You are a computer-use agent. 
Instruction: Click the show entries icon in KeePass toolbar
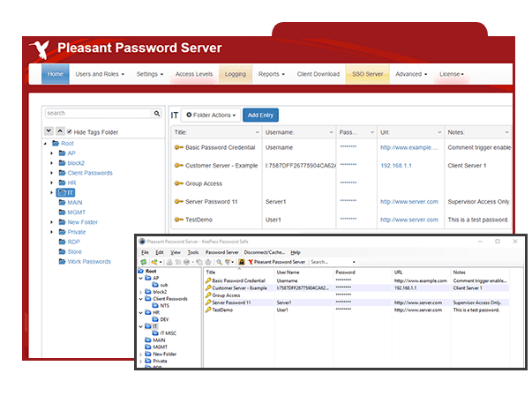228,262
